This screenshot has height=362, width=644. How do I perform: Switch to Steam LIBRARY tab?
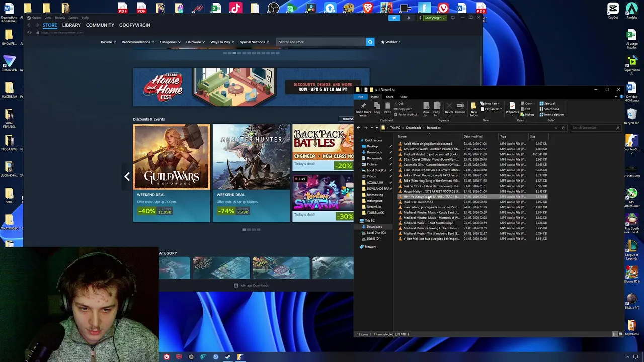pos(71,25)
